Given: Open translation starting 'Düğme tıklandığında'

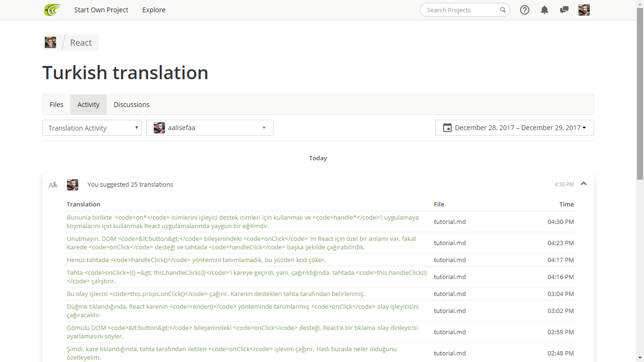Looking at the screenshot, I should pyautogui.click(x=243, y=311).
